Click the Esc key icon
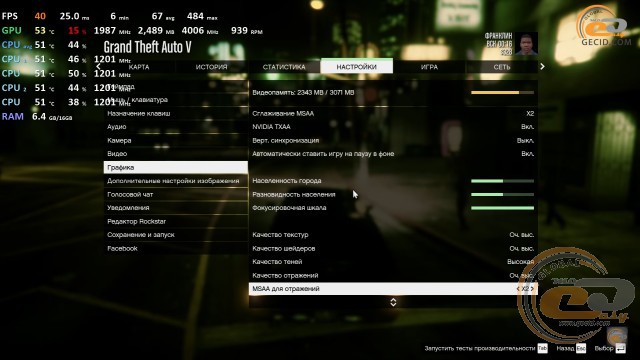The image size is (640, 360). tap(581, 348)
